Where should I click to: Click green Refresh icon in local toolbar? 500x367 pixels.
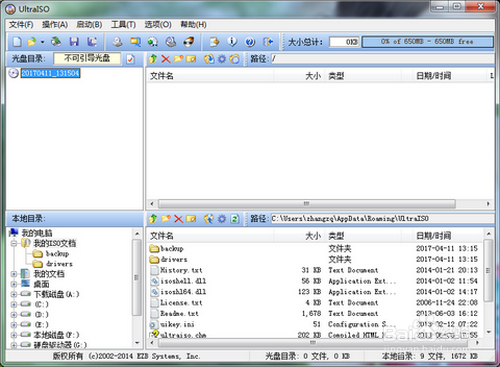(x=235, y=219)
